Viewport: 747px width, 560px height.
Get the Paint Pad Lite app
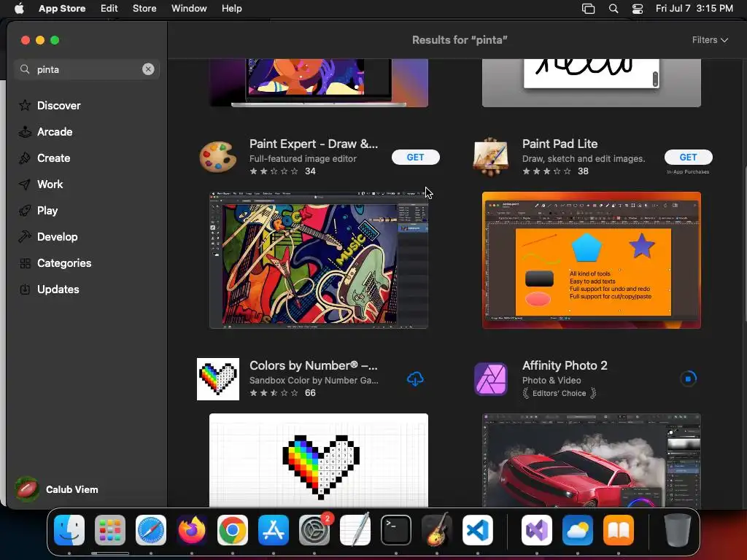[x=688, y=157]
